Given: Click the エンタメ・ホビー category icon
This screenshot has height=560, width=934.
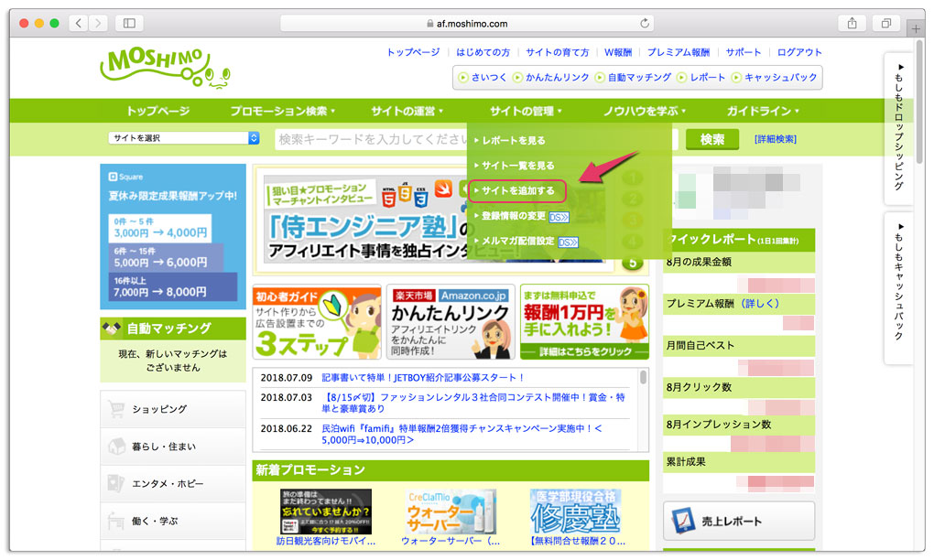Looking at the screenshot, I should tap(116, 482).
